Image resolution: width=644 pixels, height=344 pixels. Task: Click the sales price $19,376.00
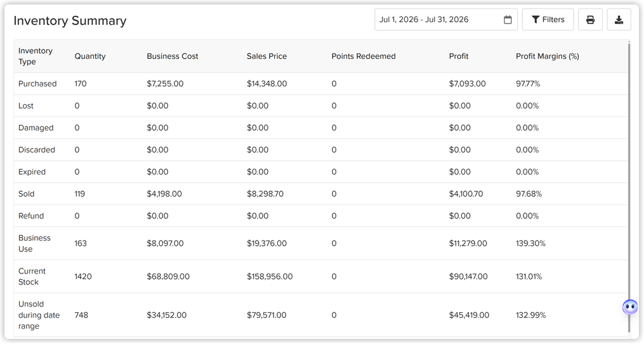tap(267, 243)
